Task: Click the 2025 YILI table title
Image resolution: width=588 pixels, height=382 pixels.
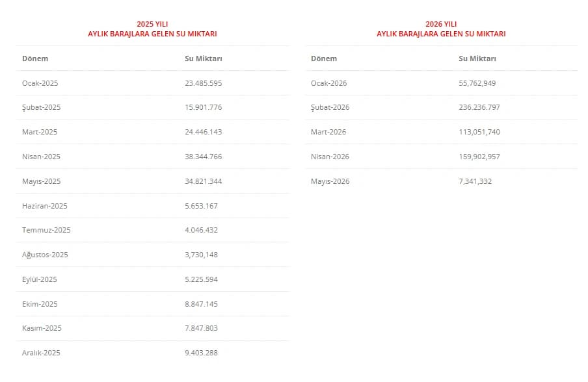Action: coord(152,29)
